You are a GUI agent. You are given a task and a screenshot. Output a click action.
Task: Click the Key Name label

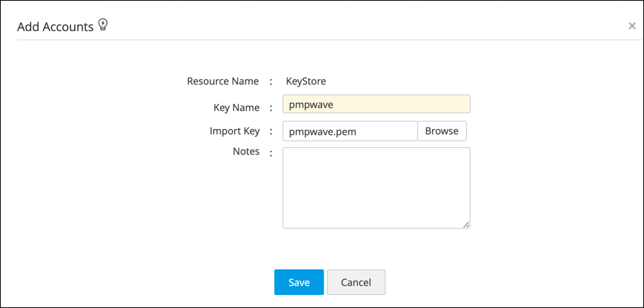coord(236,107)
